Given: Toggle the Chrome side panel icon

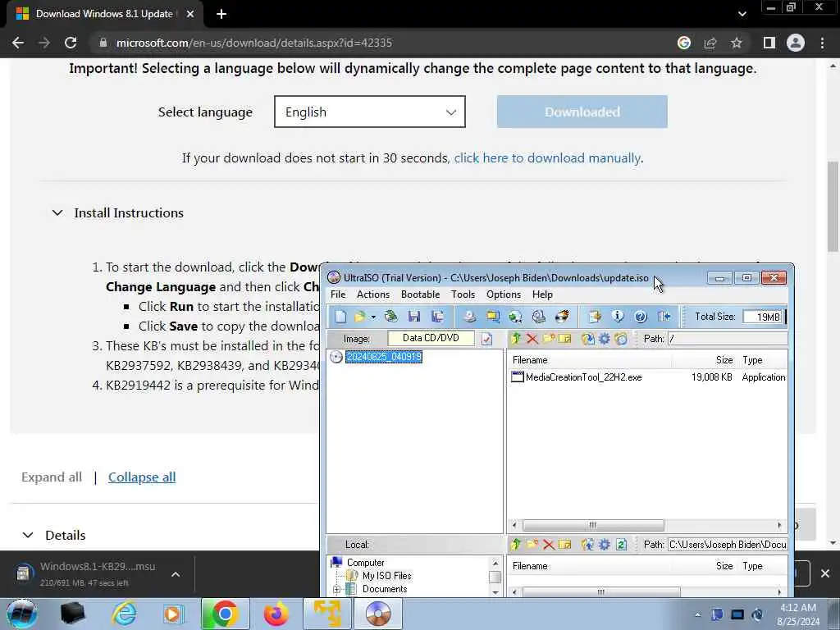Looking at the screenshot, I should [x=769, y=43].
